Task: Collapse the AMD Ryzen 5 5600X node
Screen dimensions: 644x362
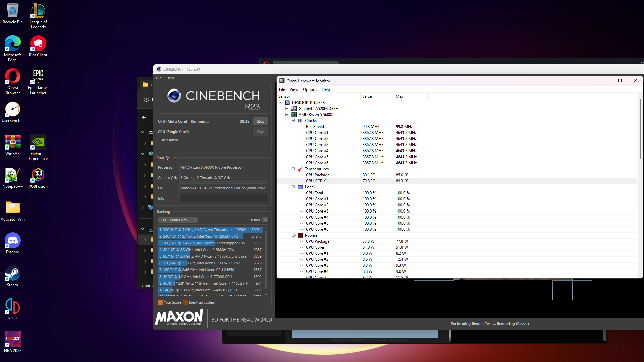Action: pyautogui.click(x=287, y=115)
